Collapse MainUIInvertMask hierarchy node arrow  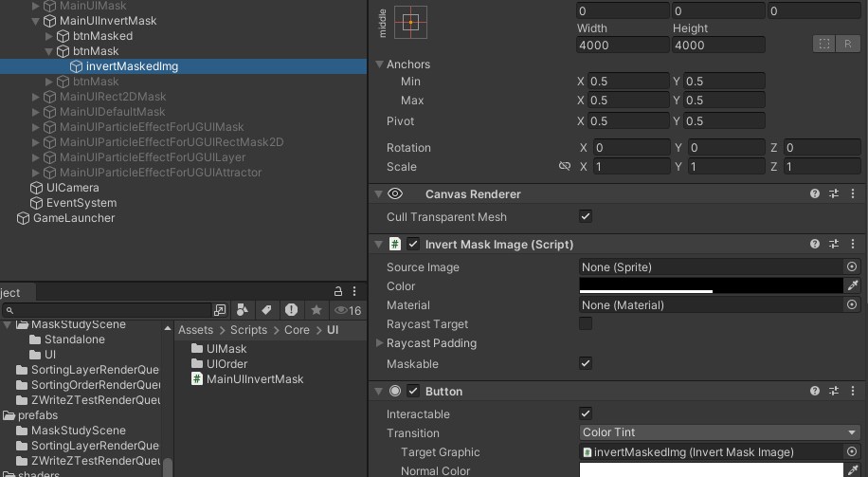tap(35, 21)
